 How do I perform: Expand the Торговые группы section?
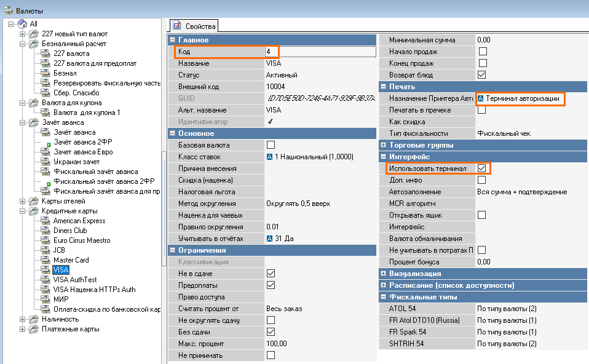pos(384,145)
